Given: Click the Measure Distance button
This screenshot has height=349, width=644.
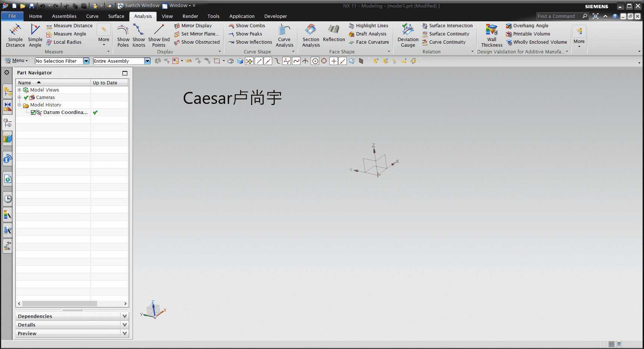Looking at the screenshot, I should [69, 25].
